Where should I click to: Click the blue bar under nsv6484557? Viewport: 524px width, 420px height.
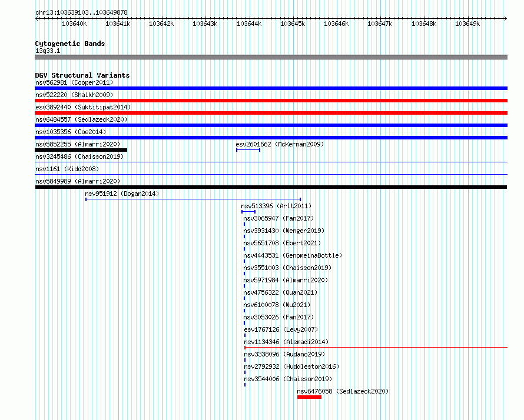271,125
